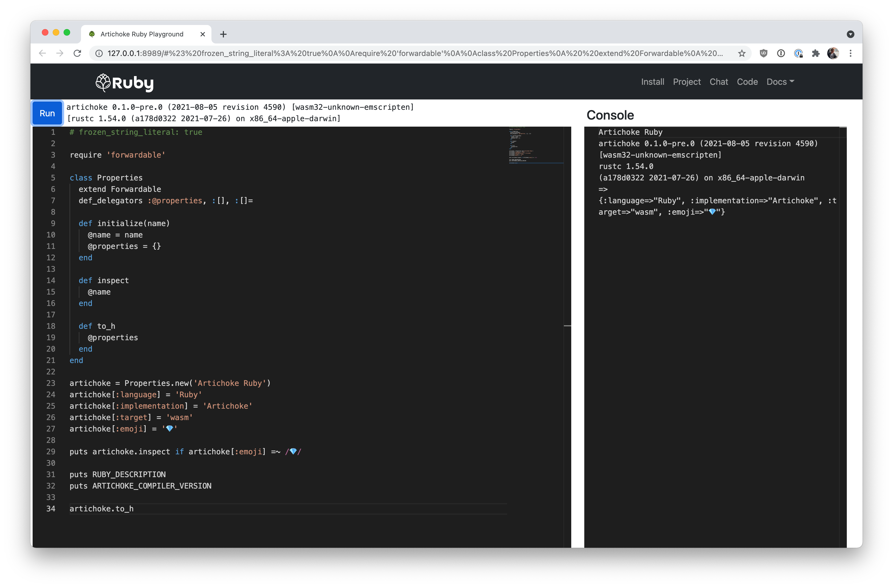
Task: Click the site information icon in address bar
Action: pyautogui.click(x=99, y=53)
